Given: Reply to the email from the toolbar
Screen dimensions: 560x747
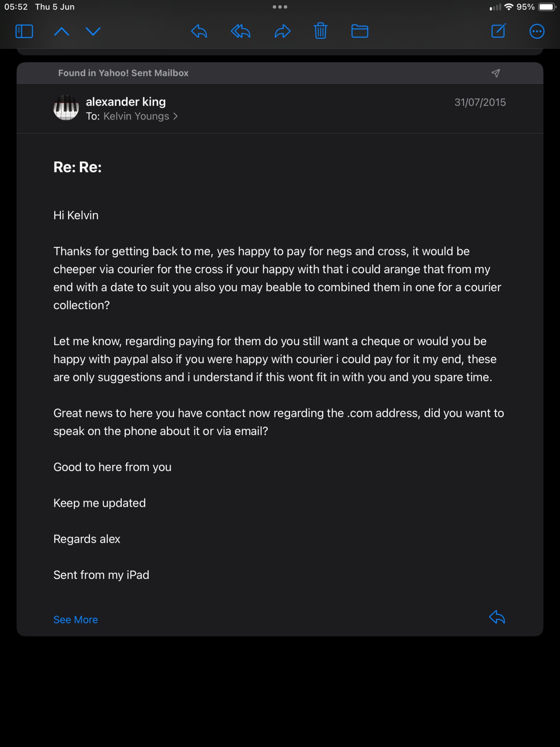Looking at the screenshot, I should click(x=199, y=31).
